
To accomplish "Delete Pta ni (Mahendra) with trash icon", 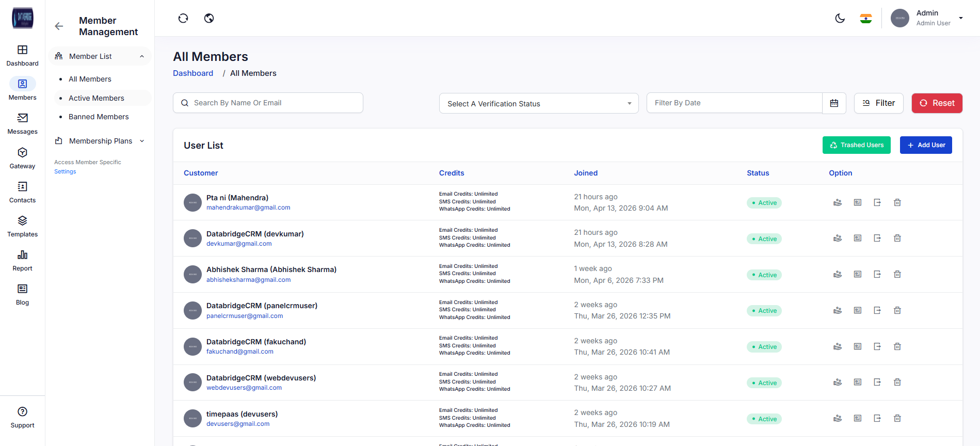I will (x=897, y=203).
